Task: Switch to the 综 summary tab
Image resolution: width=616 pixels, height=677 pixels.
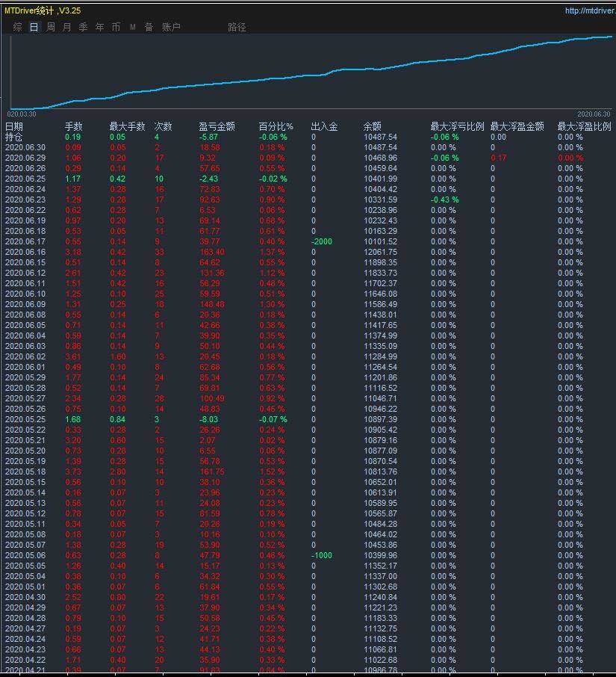Action: [18, 27]
